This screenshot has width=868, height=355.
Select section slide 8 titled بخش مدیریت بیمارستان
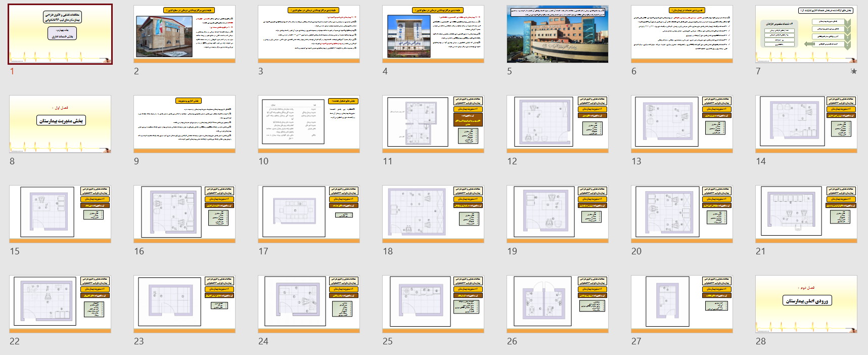coord(60,124)
